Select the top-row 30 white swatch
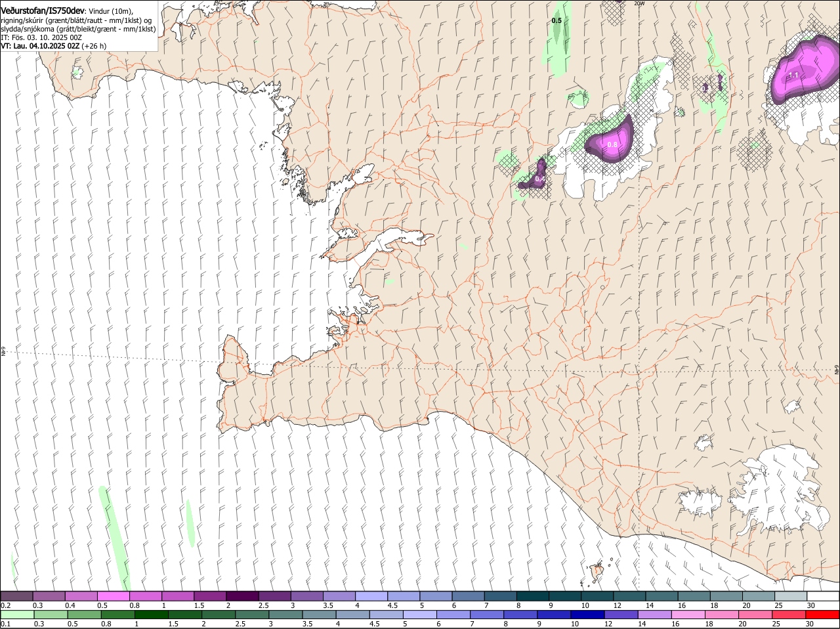 (823, 596)
